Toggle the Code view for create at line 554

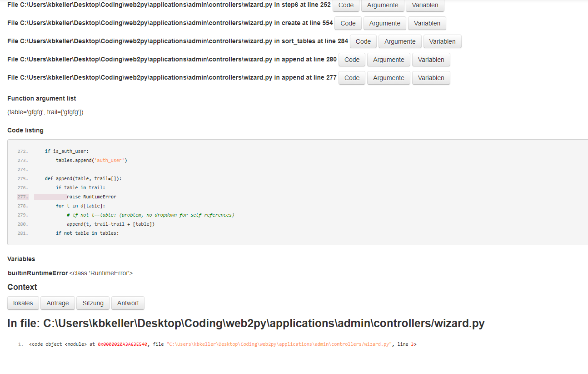point(348,23)
